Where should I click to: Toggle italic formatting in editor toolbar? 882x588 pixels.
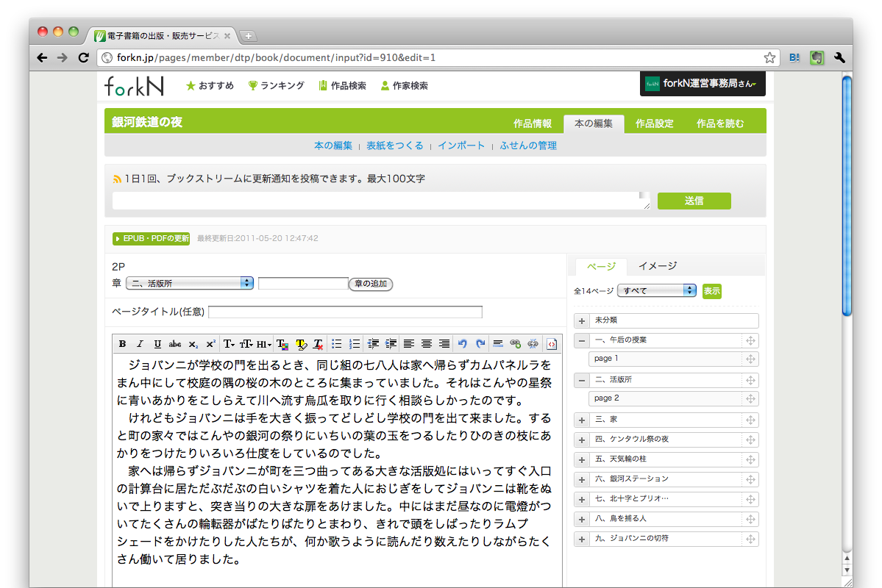pos(140,344)
